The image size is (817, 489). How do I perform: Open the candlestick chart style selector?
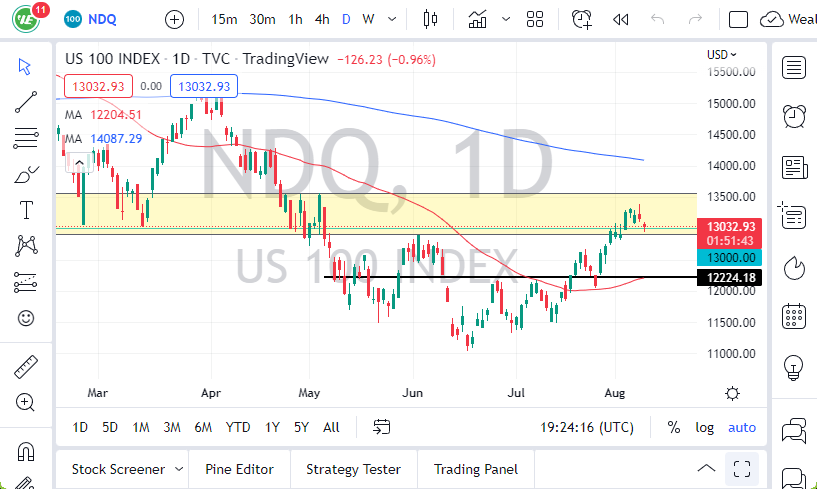point(431,19)
